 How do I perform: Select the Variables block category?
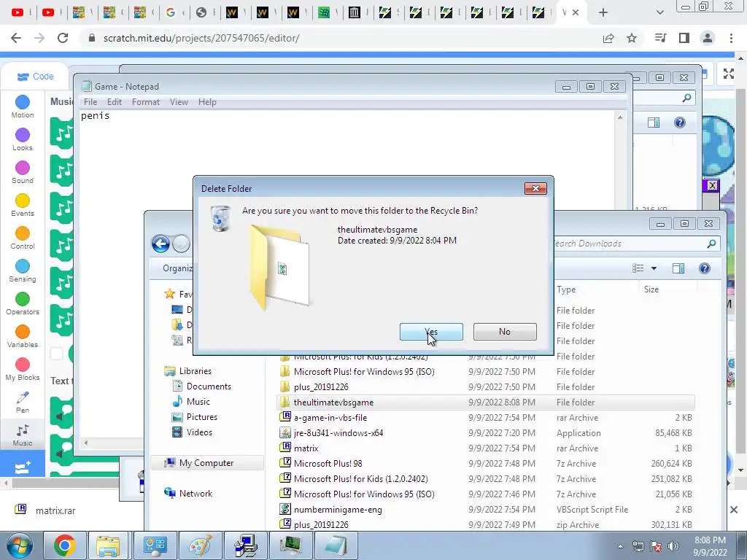click(x=23, y=337)
